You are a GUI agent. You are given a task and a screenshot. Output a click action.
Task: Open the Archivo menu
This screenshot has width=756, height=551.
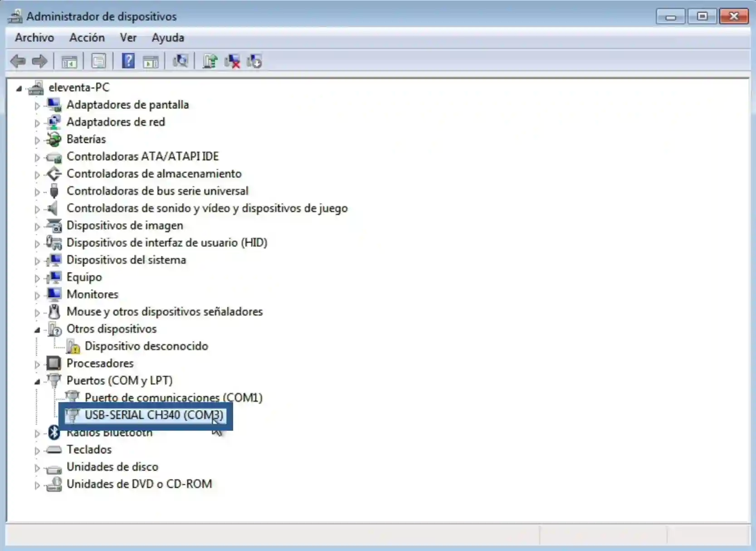(x=34, y=38)
